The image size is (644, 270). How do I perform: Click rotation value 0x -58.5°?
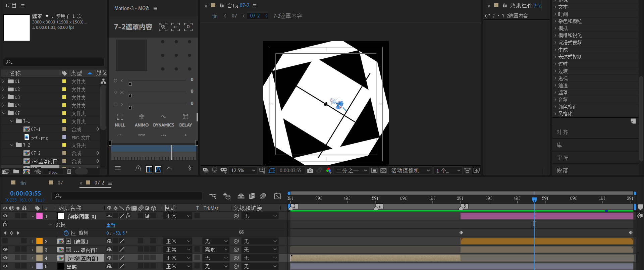pyautogui.click(x=117, y=233)
